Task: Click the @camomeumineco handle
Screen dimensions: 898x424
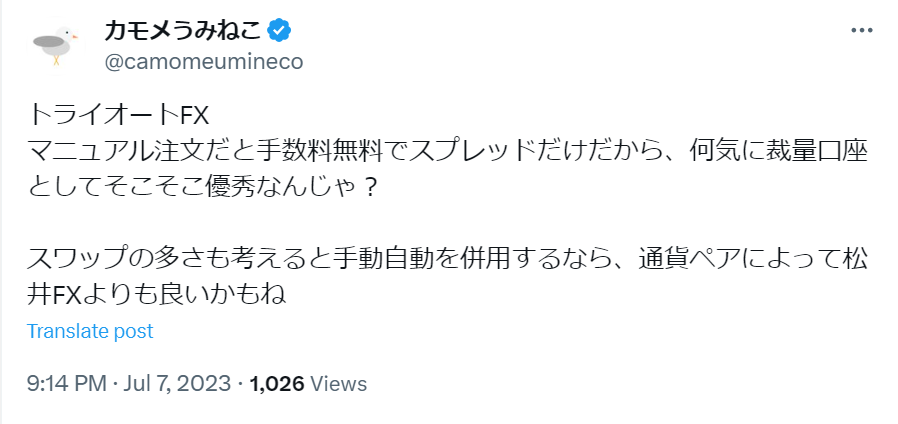Action: (x=203, y=61)
